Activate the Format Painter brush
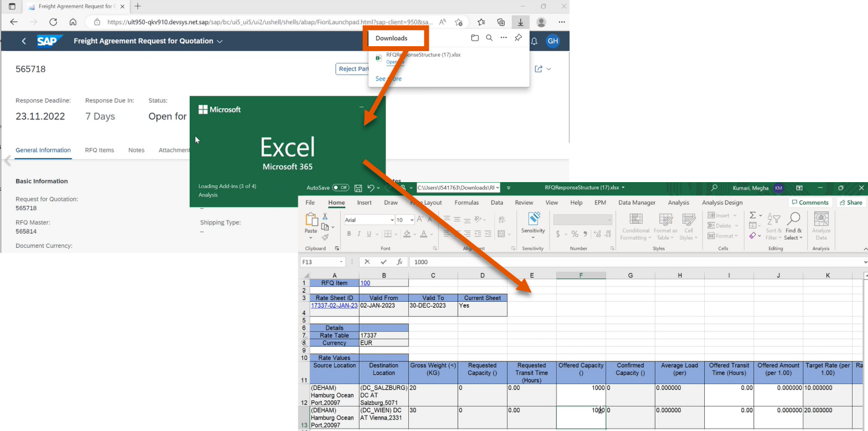Viewport: 868px width, 431px height. tap(325, 237)
